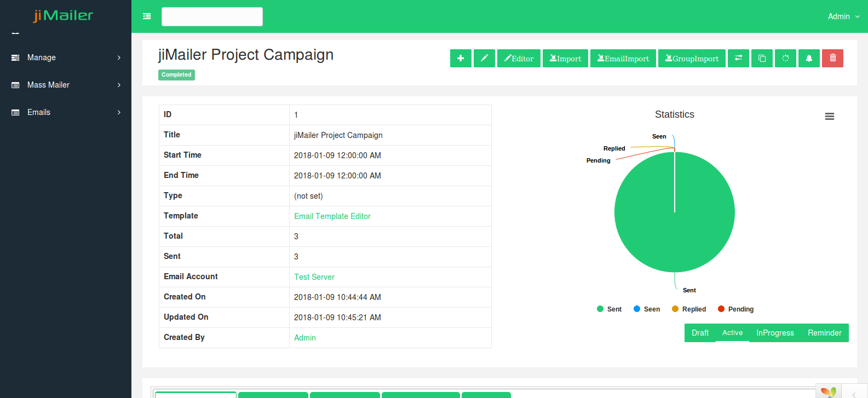Screen dimensions: 868x398
Task: Click the swap arrows exchange icon button
Action: [738, 58]
